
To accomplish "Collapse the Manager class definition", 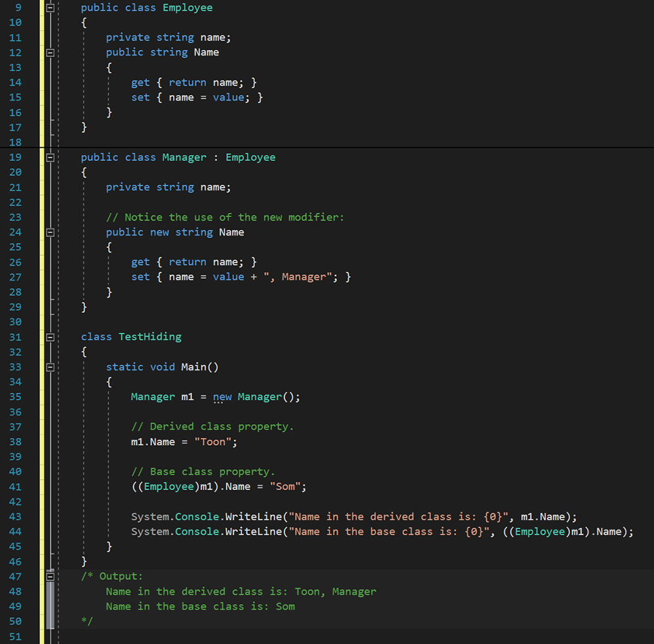I will pos(50,157).
